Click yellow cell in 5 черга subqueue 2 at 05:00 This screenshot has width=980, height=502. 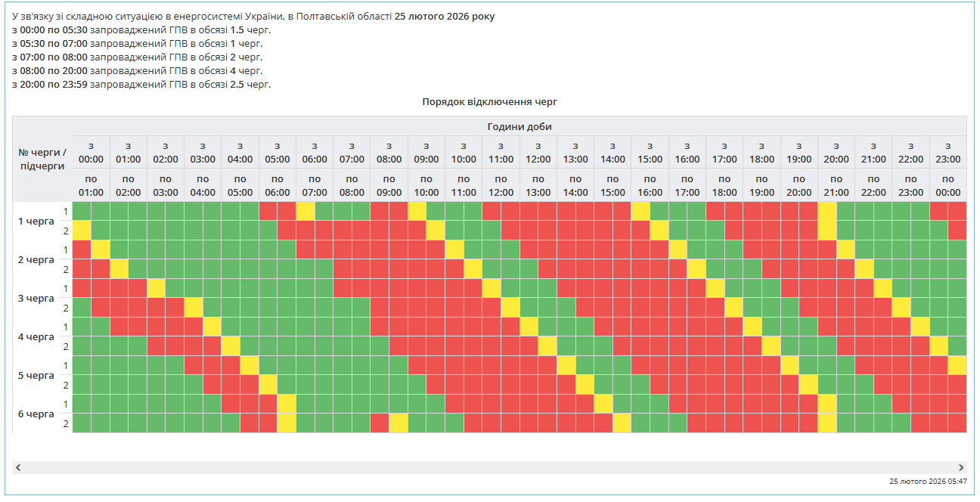[x=268, y=384]
